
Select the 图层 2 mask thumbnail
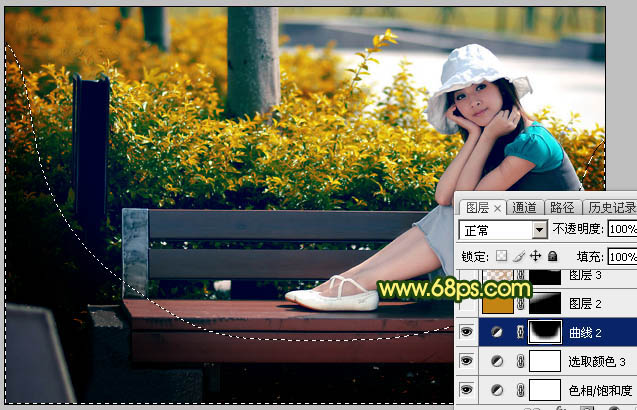(545, 303)
